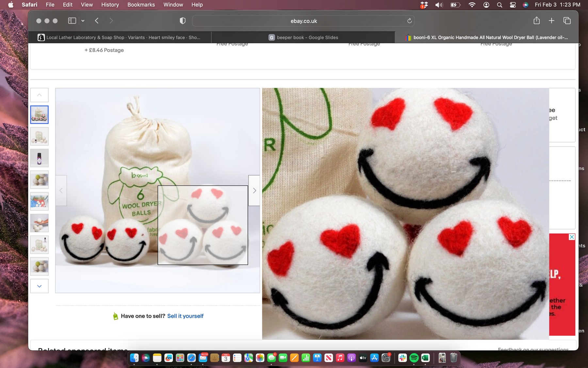The height and width of the screenshot is (368, 588).
Task: Close the red advertisement banner
Action: coord(572,237)
